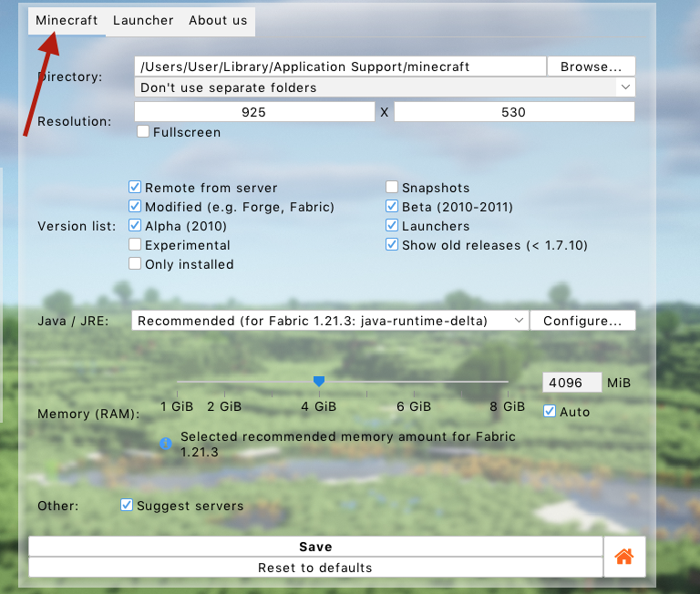Click the resolution height field 530
Viewport: 700px width, 594px height.
(514, 111)
